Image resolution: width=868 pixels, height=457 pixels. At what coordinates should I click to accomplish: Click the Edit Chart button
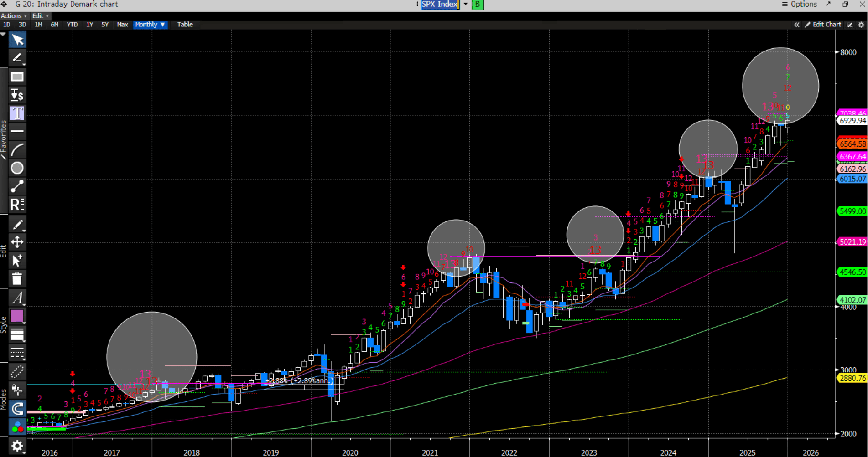point(823,25)
